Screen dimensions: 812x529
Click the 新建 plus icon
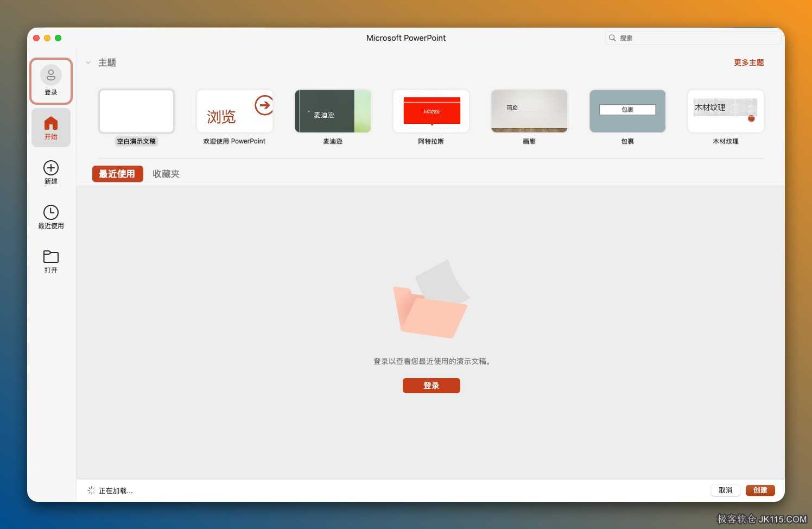[51, 168]
